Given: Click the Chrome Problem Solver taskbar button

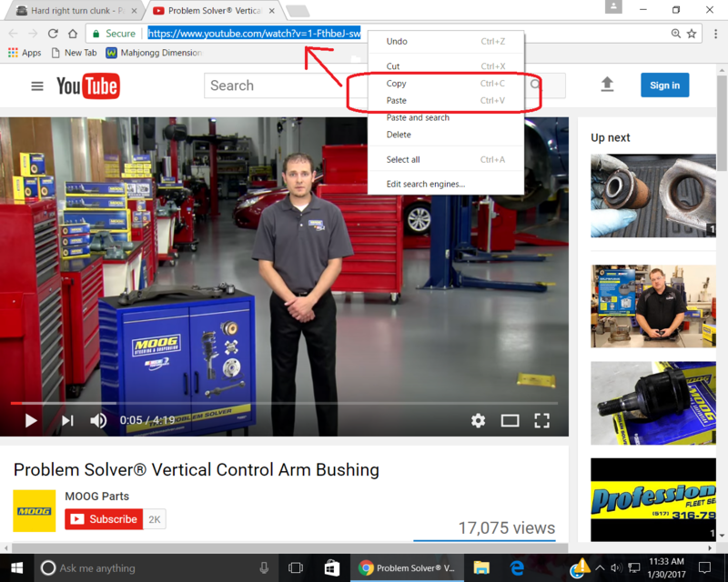Looking at the screenshot, I should pyautogui.click(x=407, y=567).
